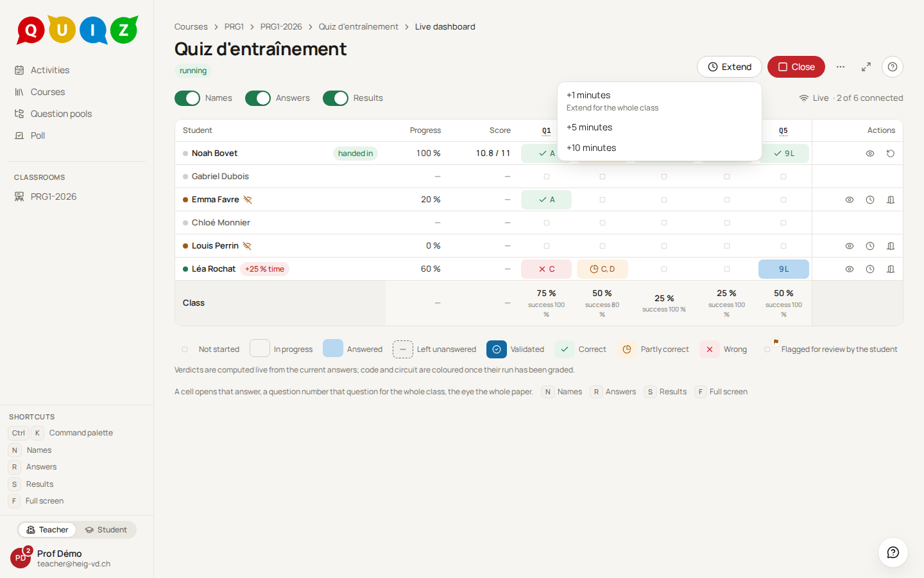Image resolution: width=924 pixels, height=578 pixels.
Task: Select the Teacher view tab
Action: tap(47, 530)
